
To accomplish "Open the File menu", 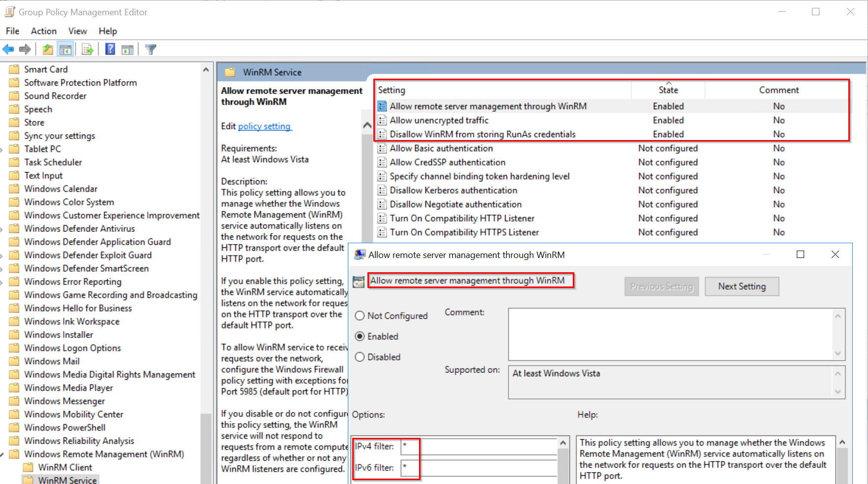I will (13, 31).
